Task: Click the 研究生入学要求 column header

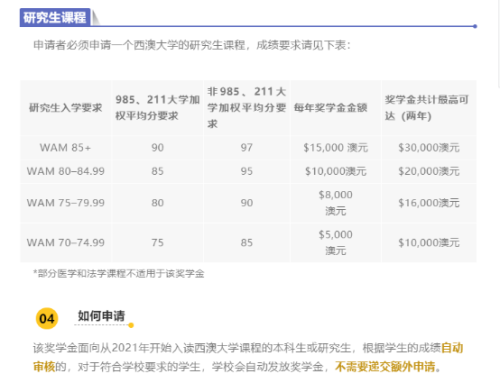Action: pyautogui.click(x=66, y=108)
